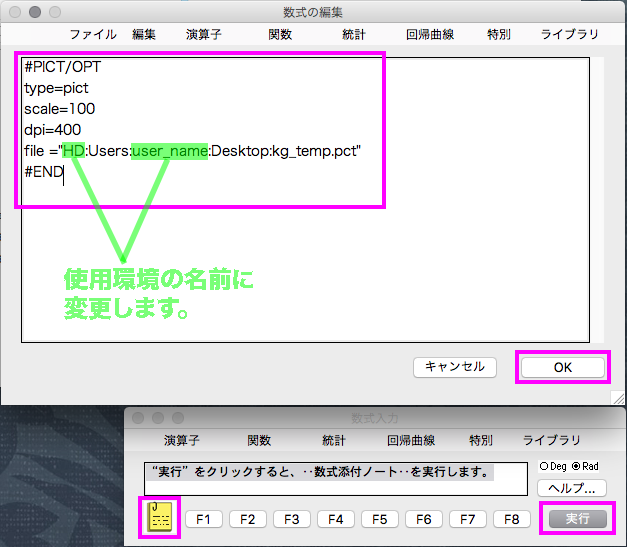Open 編集 menu in formula editor
627x547 pixels.
(144, 34)
